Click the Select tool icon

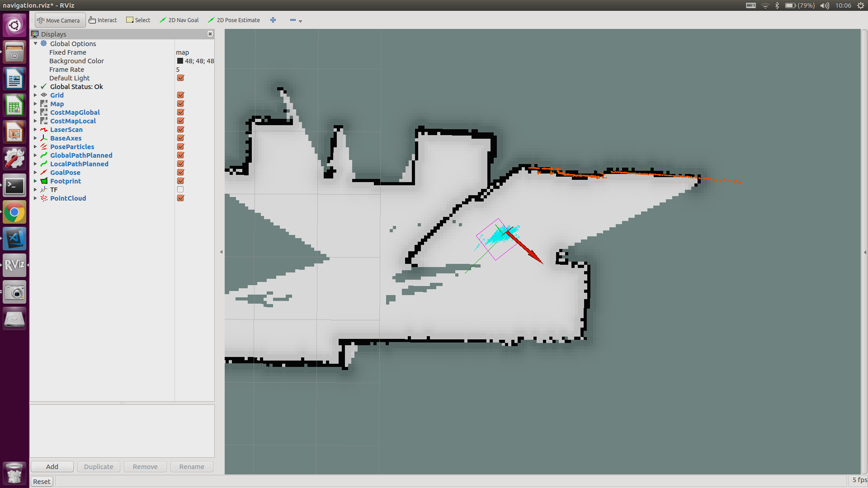(x=129, y=20)
